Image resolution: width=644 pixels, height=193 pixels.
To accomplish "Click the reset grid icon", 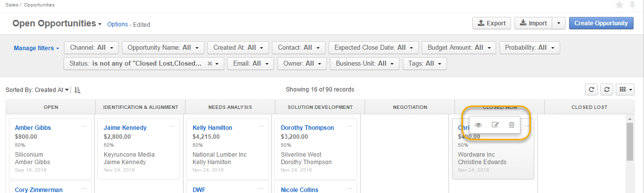I will coord(606,90).
